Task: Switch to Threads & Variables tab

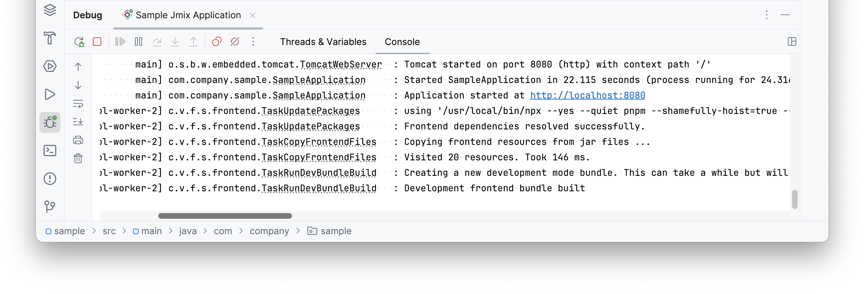Action: (323, 42)
